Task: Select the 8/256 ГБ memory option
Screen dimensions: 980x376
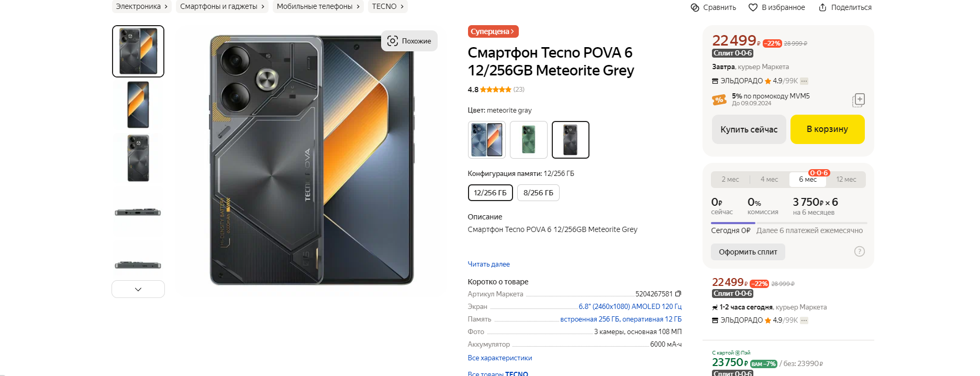Action: [538, 193]
